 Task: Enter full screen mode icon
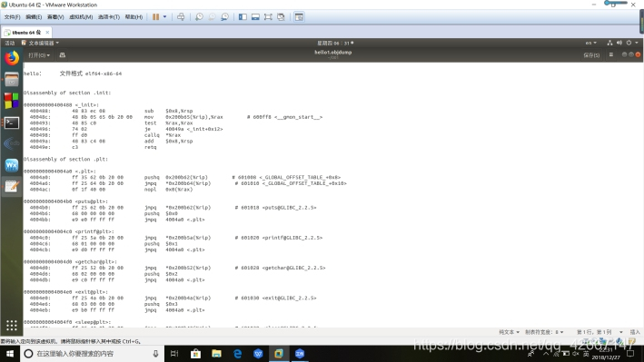(268, 17)
